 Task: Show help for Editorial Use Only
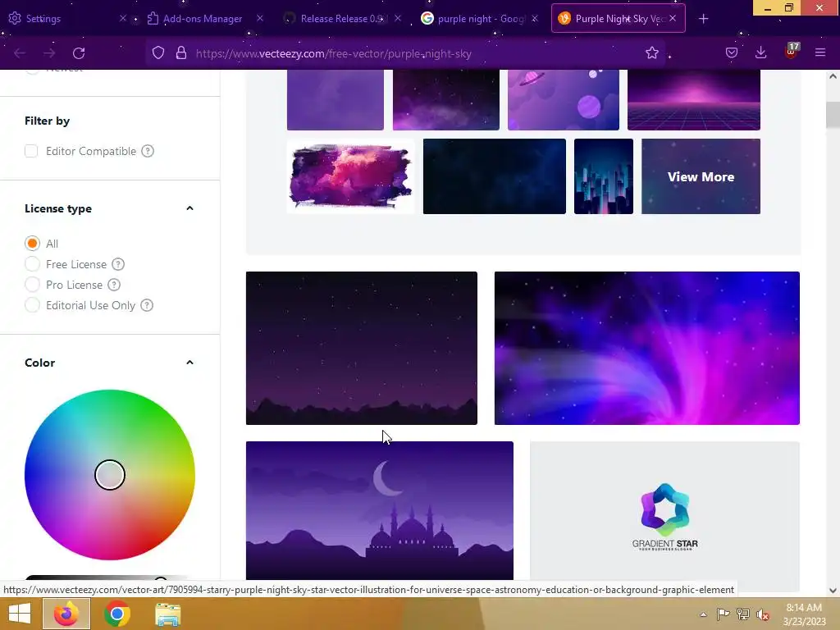coord(147,305)
